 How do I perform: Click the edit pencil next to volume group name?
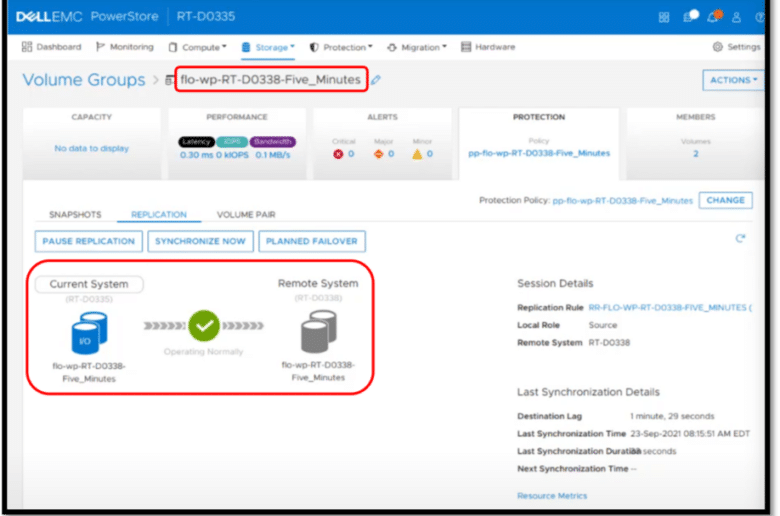(376, 80)
